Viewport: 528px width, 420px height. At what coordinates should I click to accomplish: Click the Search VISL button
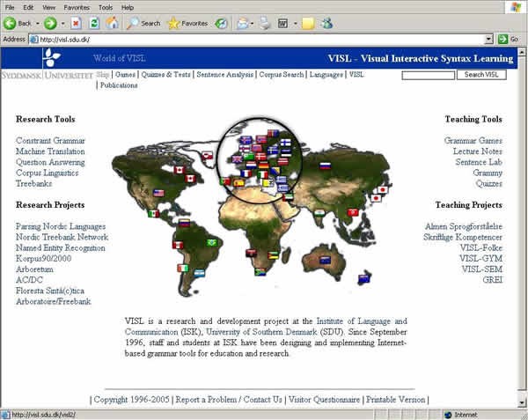481,75
